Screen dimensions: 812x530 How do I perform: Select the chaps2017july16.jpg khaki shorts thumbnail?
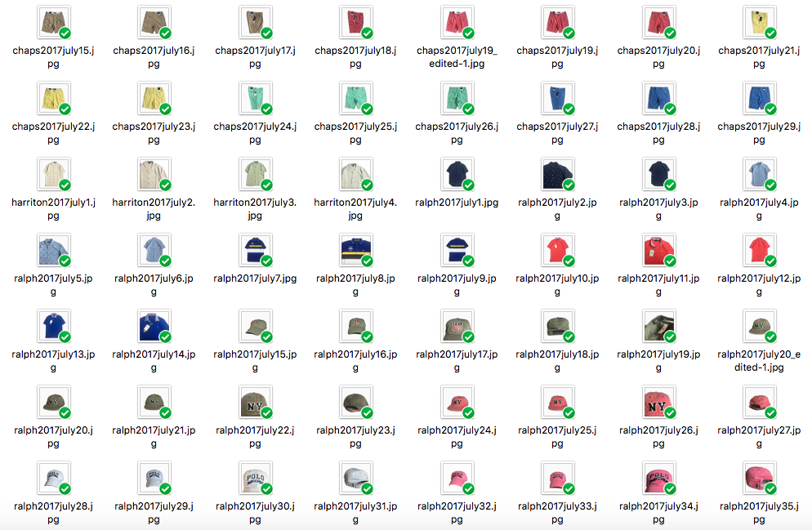[x=154, y=22]
